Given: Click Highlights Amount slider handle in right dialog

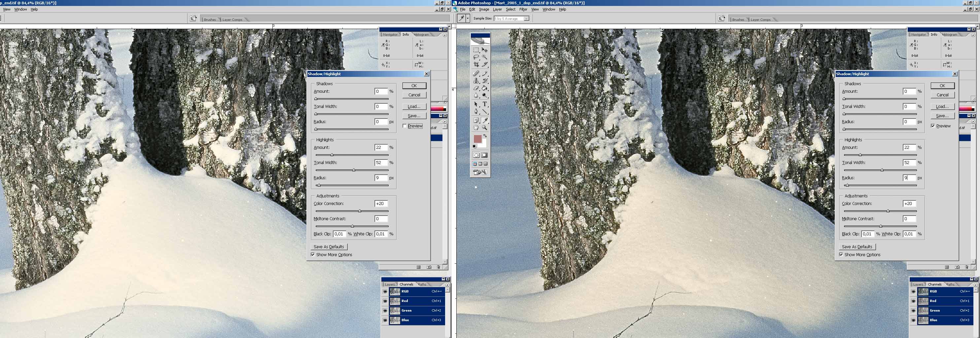Looking at the screenshot, I should pyautogui.click(x=860, y=155).
